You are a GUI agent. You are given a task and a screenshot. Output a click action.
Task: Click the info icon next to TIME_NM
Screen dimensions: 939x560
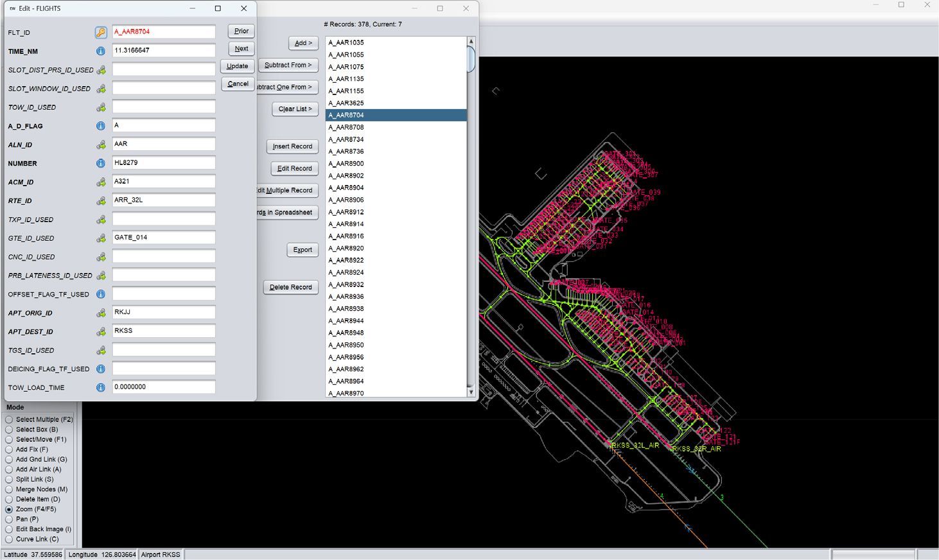click(x=101, y=51)
